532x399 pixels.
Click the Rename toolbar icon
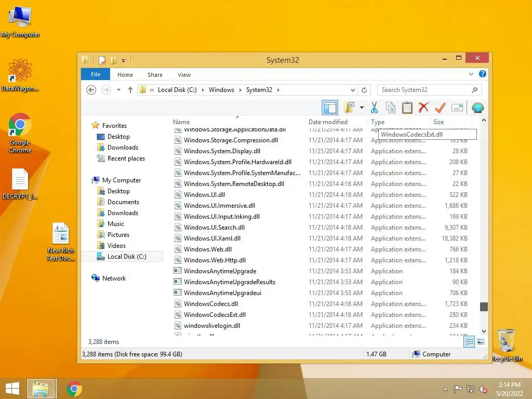point(457,108)
